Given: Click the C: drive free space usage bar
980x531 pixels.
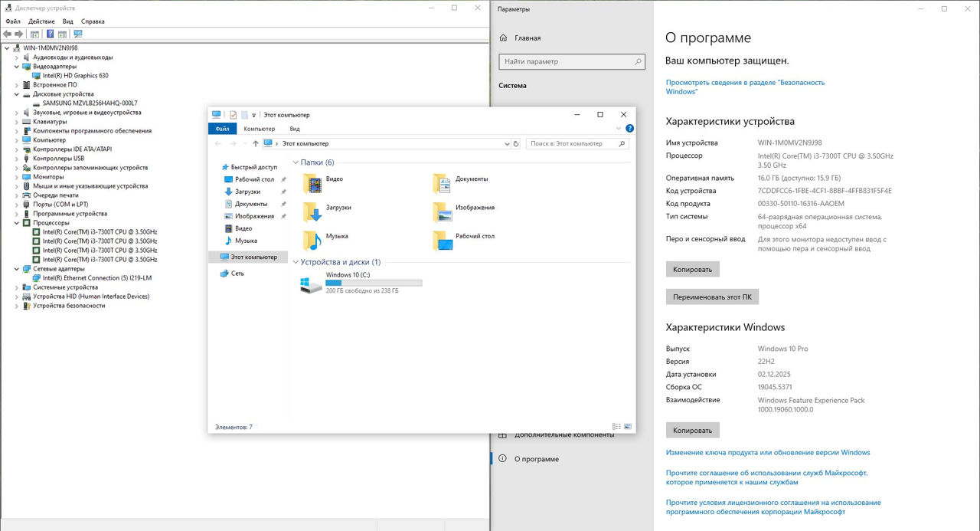Looking at the screenshot, I should (374, 283).
